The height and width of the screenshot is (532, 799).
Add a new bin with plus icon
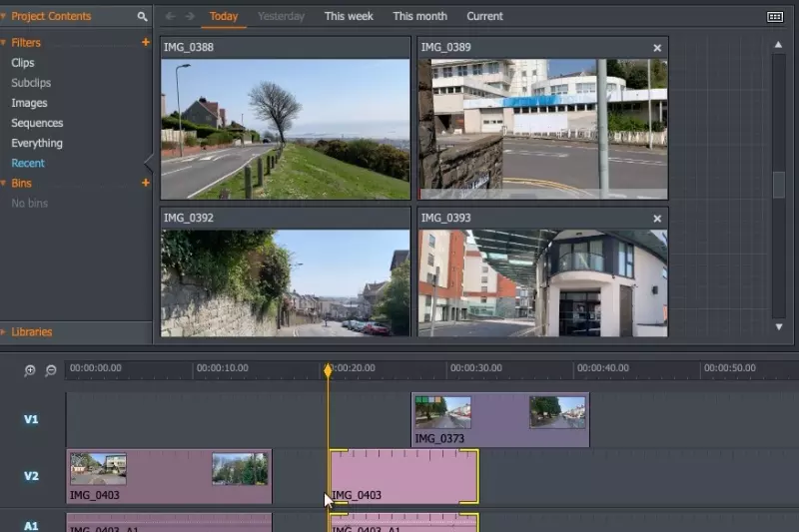(146, 183)
